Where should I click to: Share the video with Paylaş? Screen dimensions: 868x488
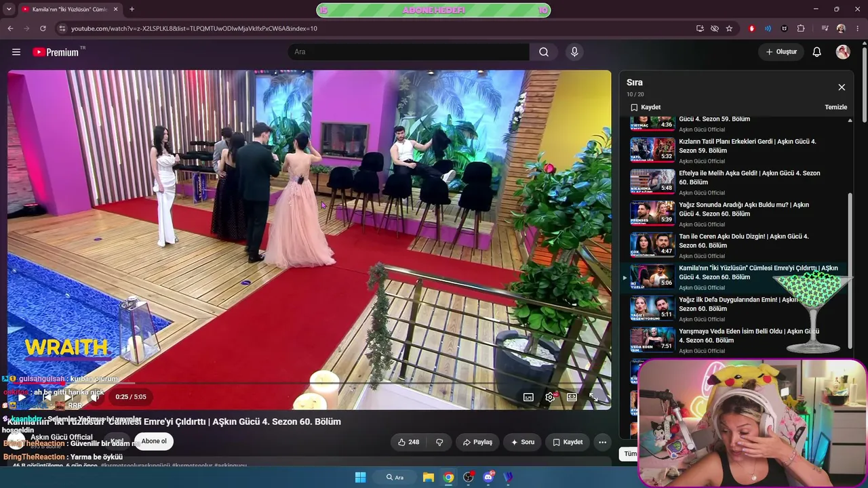point(477,442)
